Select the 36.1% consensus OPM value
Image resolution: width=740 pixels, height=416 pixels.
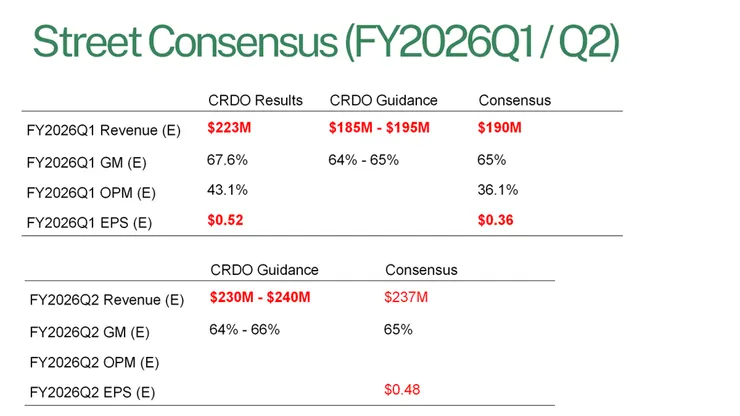point(499,190)
